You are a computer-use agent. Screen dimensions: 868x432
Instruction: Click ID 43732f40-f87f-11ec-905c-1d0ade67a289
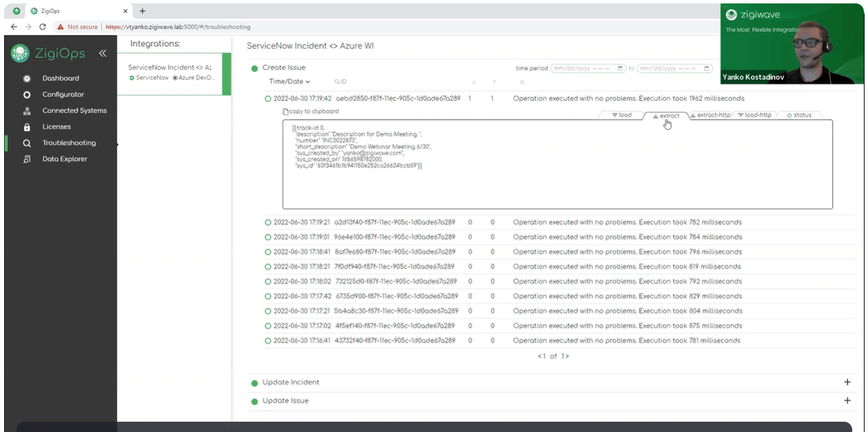(x=395, y=341)
